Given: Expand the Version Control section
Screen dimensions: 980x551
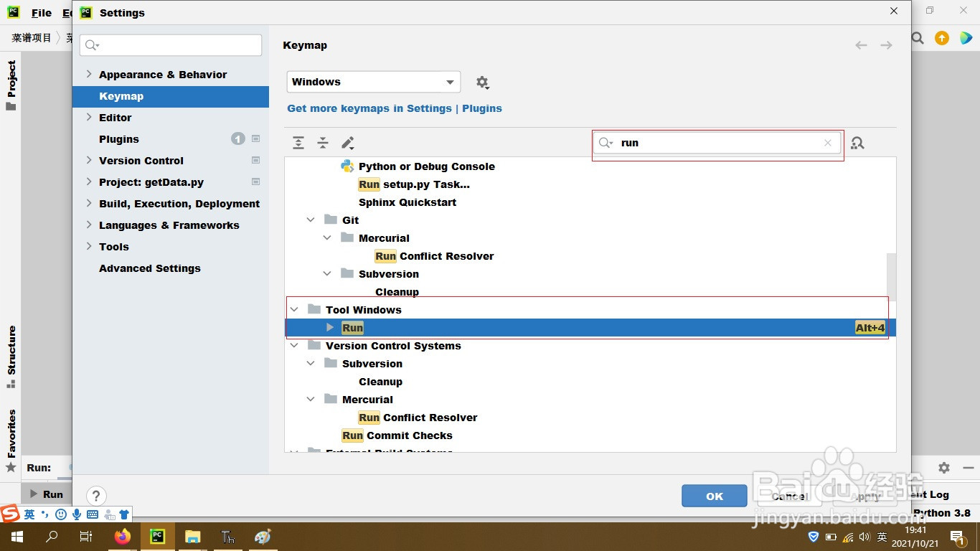Looking at the screenshot, I should (89, 160).
